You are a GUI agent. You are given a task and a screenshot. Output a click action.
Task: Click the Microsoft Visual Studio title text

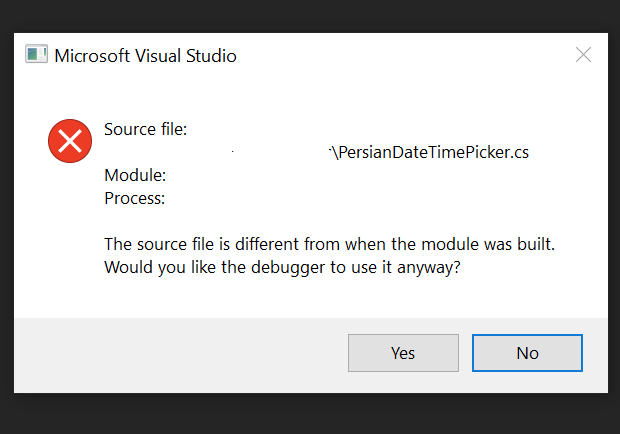(x=146, y=56)
